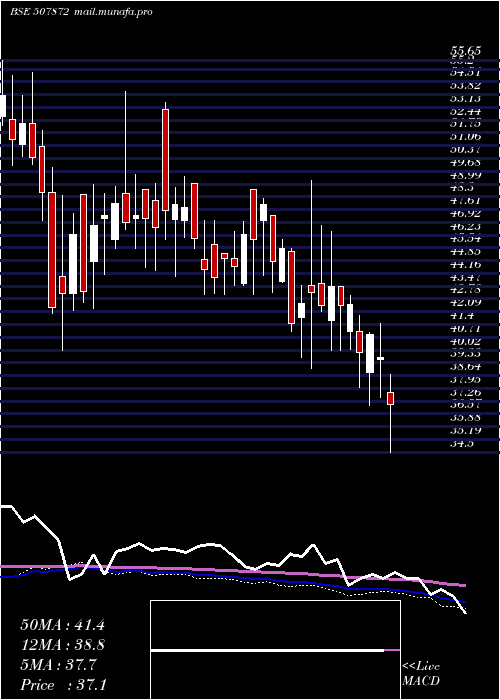Select the 42.09 price axis label
The image size is (500, 700).
pos(465,303)
